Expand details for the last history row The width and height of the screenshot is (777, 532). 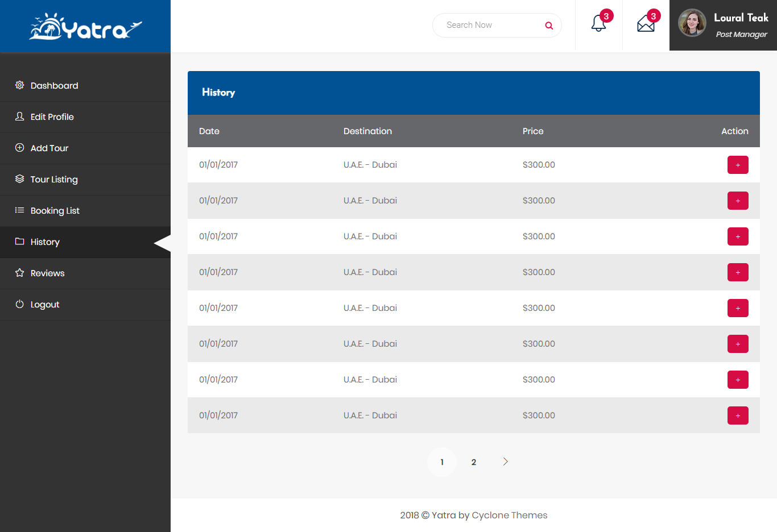(x=738, y=415)
